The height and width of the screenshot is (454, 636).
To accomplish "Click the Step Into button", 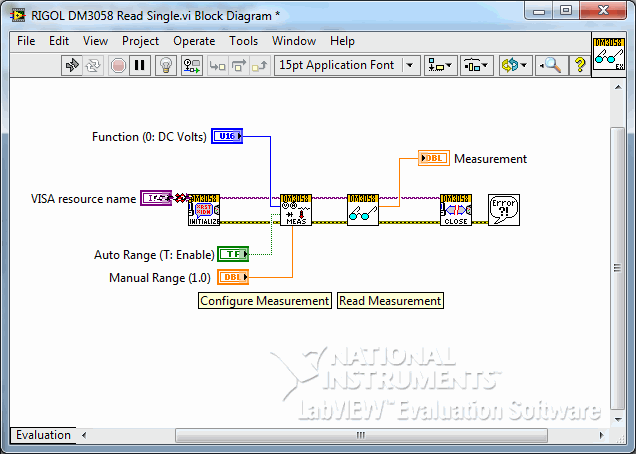I will (x=217, y=65).
